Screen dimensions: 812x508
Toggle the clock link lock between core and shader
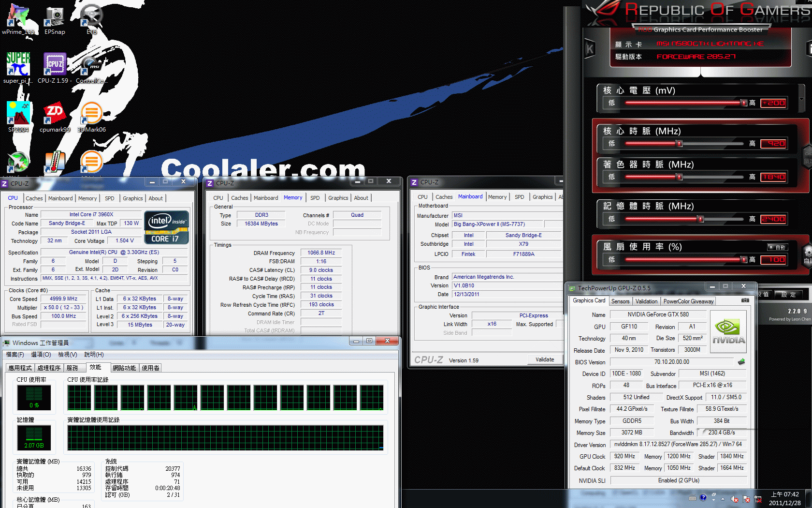(x=807, y=157)
